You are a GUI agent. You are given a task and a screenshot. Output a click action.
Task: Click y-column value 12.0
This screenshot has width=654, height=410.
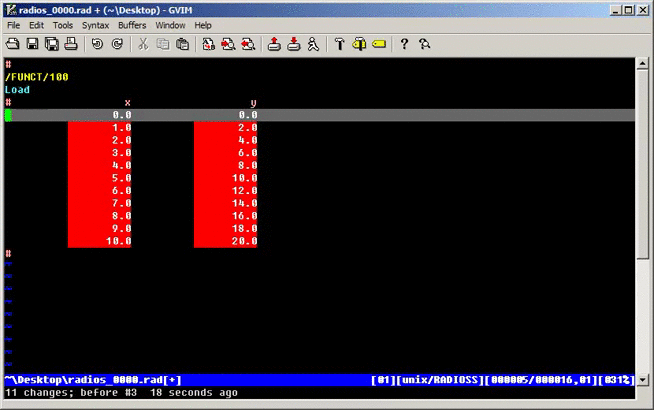[x=244, y=191]
